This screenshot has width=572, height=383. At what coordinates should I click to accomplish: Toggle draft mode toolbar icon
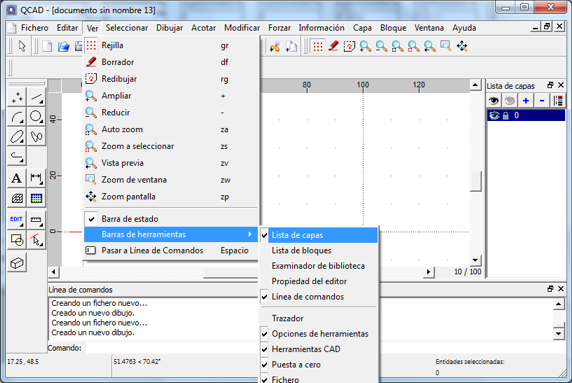pos(333,46)
